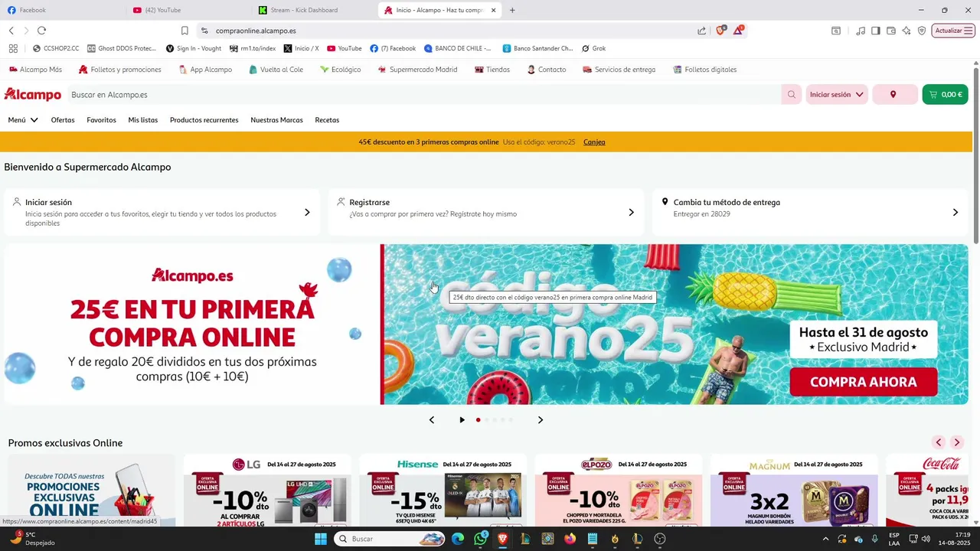Expand the Menú dropdown
The width and height of the screenshot is (980, 551).
(x=23, y=120)
